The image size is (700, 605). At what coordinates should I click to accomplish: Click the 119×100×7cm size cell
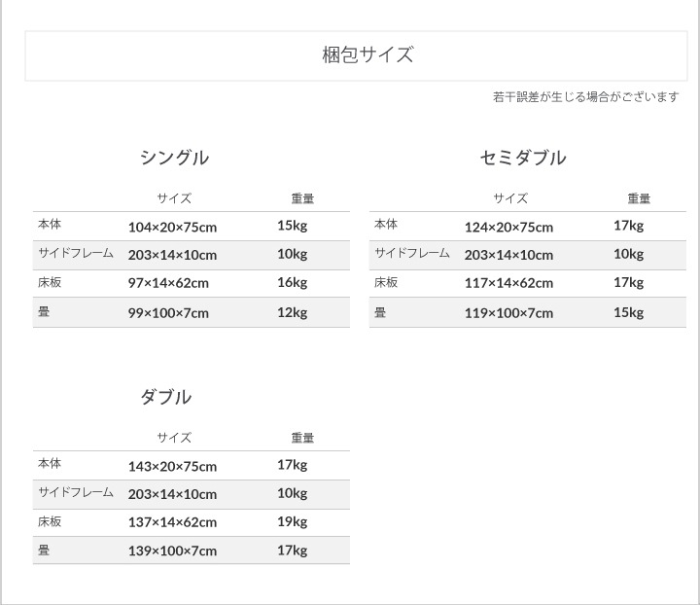[508, 312]
